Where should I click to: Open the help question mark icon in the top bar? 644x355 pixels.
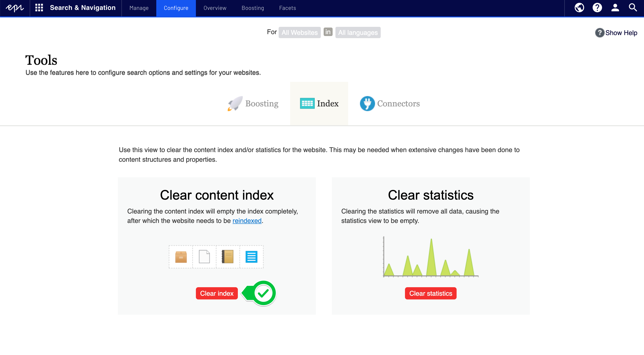(597, 8)
